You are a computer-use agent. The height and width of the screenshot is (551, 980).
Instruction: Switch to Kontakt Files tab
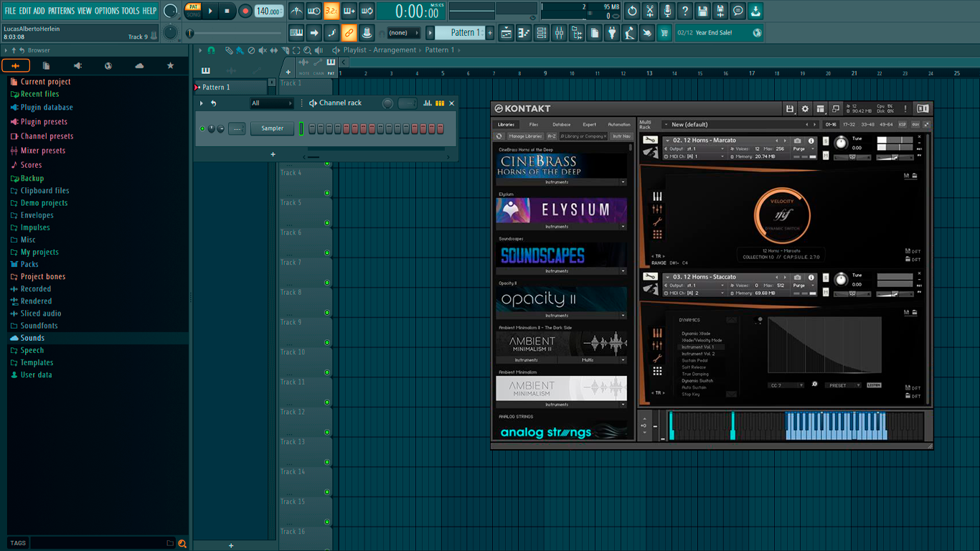click(x=534, y=125)
